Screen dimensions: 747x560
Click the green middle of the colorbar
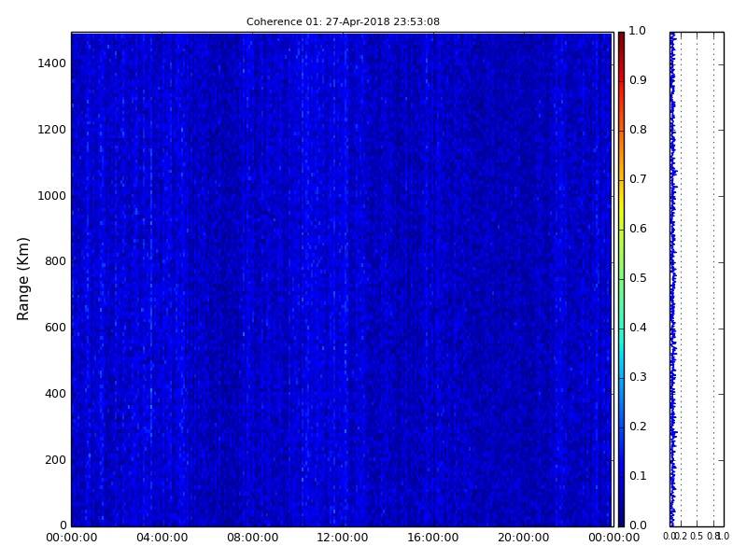tap(621, 278)
